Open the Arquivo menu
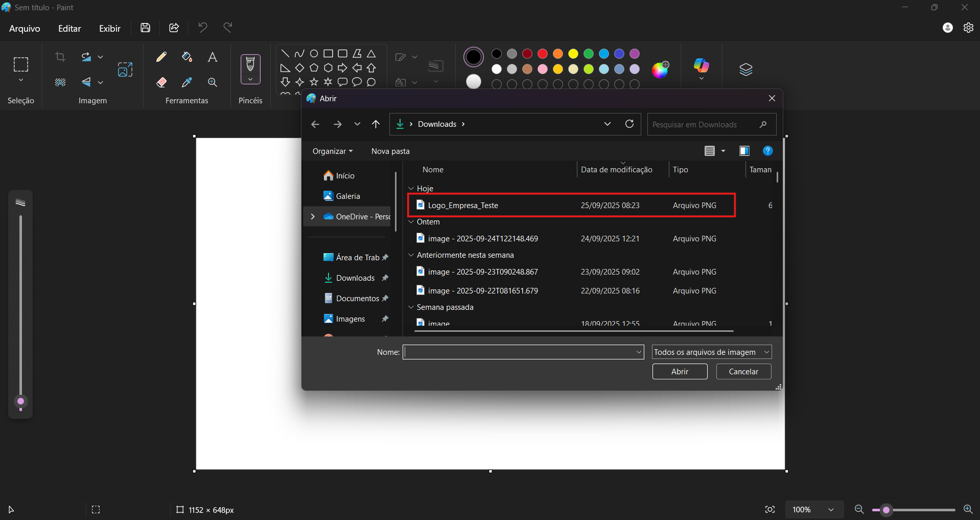980x520 pixels. (25, 29)
